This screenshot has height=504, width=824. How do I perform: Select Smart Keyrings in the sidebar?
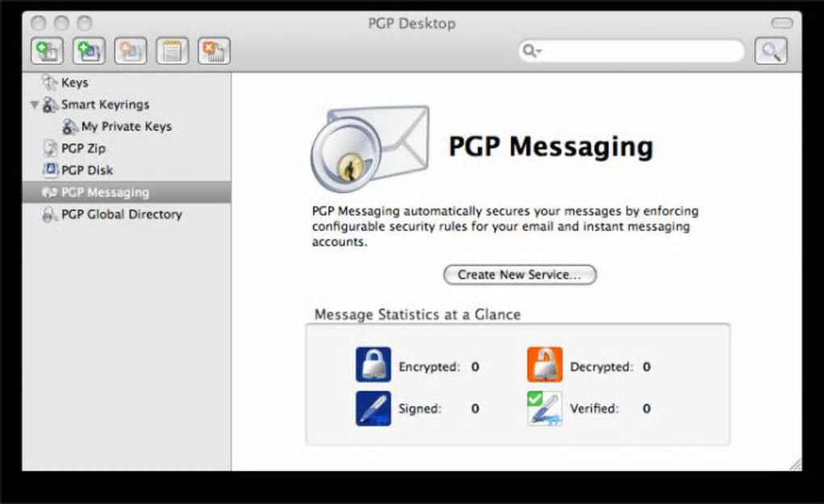[x=126, y=104]
